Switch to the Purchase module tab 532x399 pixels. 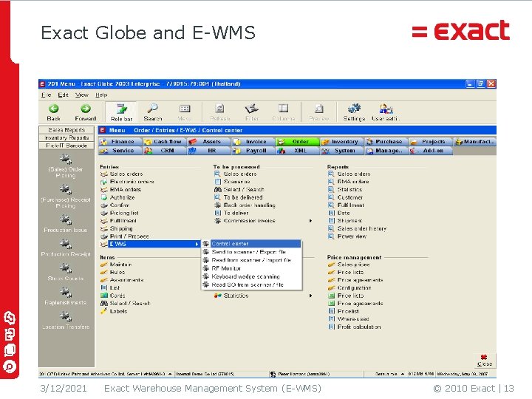[x=386, y=141]
